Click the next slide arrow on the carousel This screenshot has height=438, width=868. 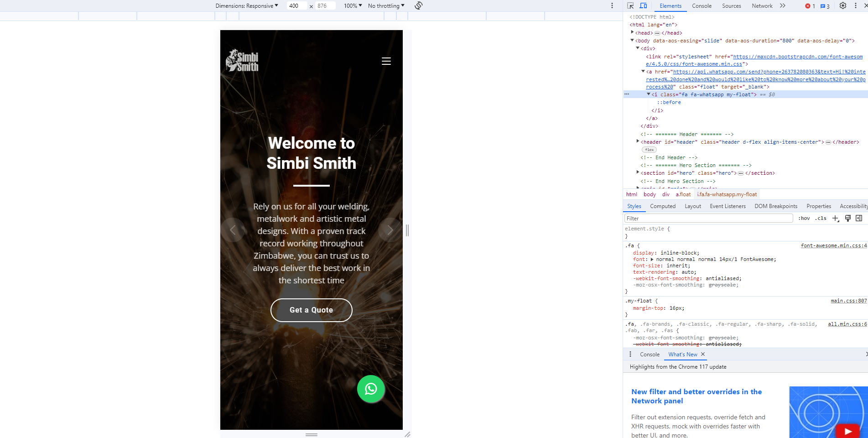coord(390,230)
